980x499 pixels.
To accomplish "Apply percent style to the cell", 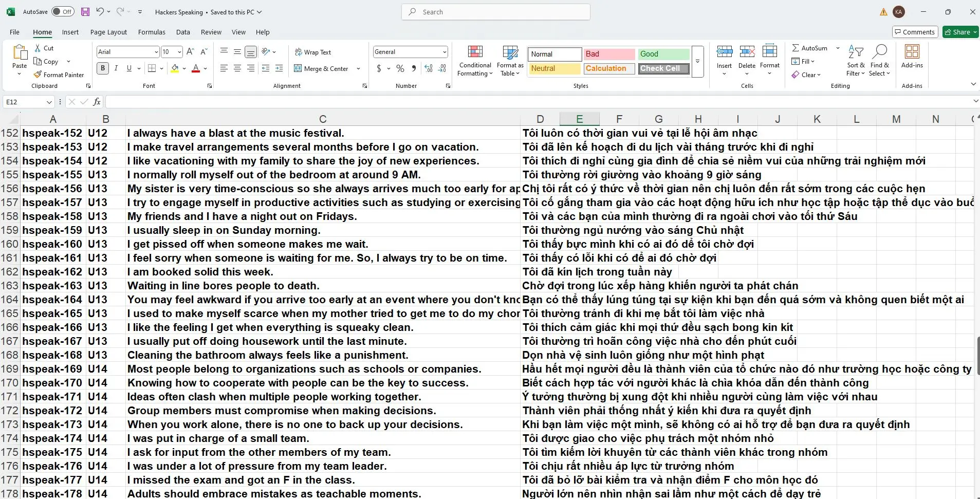I will click(400, 68).
